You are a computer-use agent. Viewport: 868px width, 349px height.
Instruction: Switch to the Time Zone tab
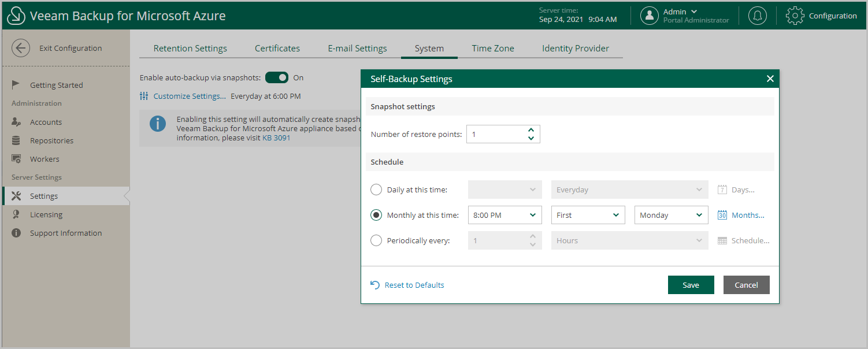(x=493, y=49)
